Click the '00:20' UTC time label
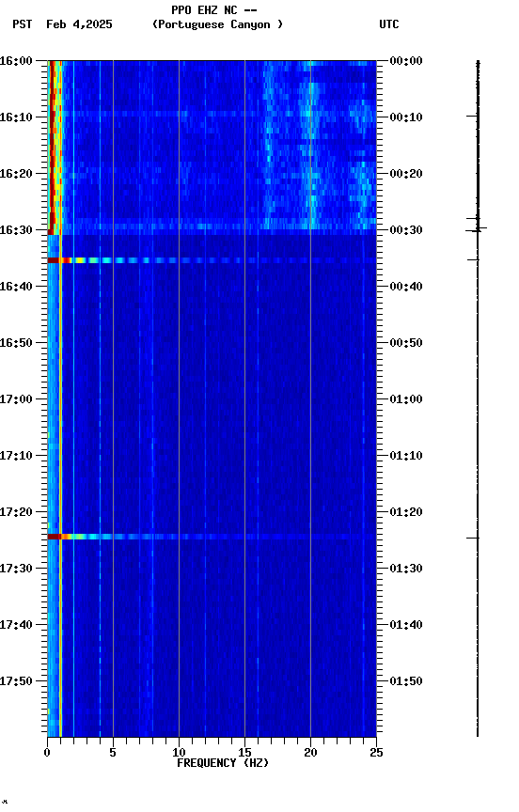 pos(406,174)
